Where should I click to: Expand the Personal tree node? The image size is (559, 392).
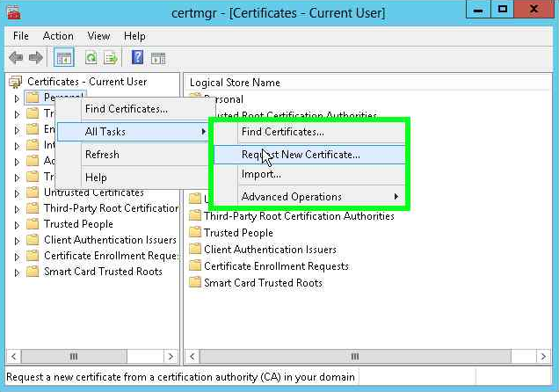(17, 98)
